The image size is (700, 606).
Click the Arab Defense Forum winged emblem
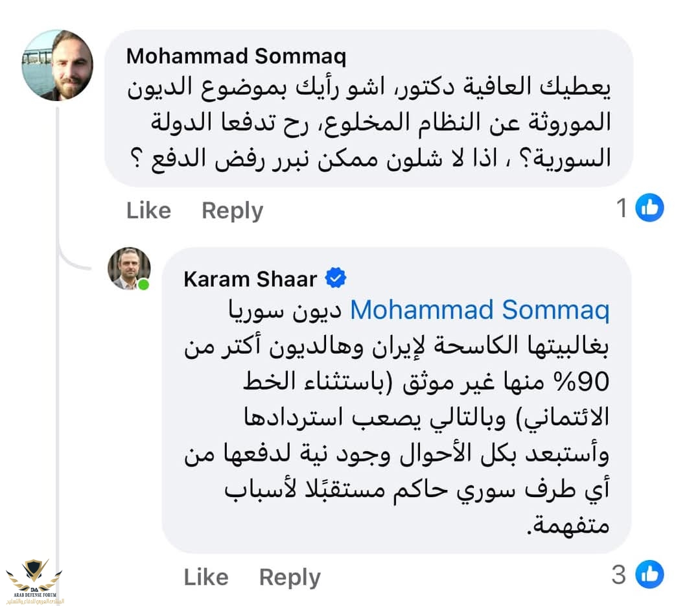[34, 572]
